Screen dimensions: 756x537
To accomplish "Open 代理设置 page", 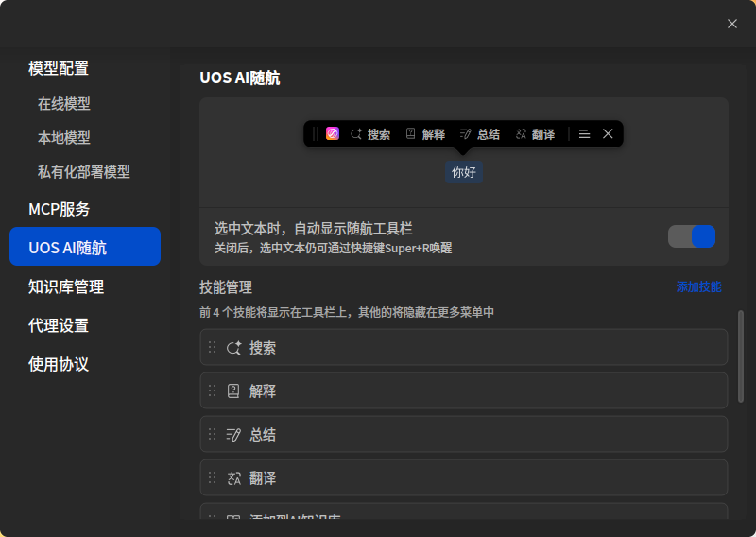I will (59, 325).
